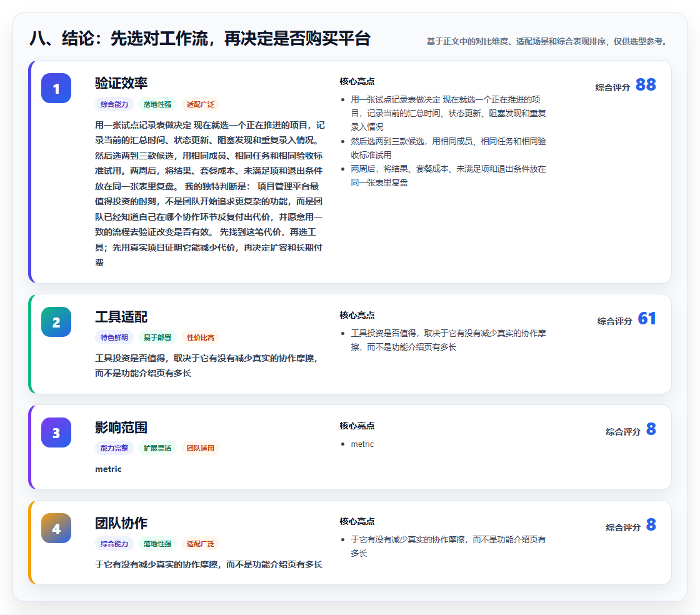This screenshot has height=615, width=700.
Task: Click bold metric text under 影响范围
Action: pos(108,469)
